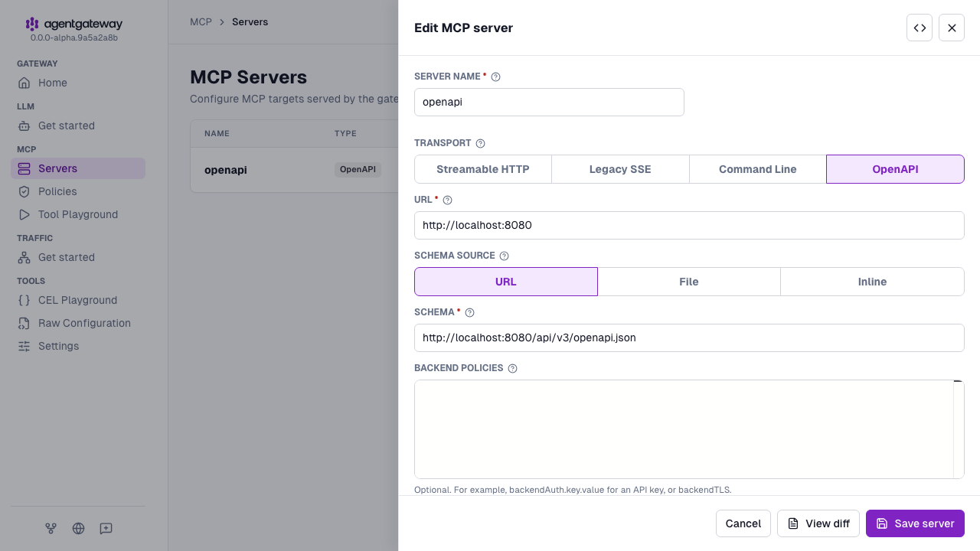Open MCP Policies page
Screen dimensions: 980x551
[x=78, y=191]
